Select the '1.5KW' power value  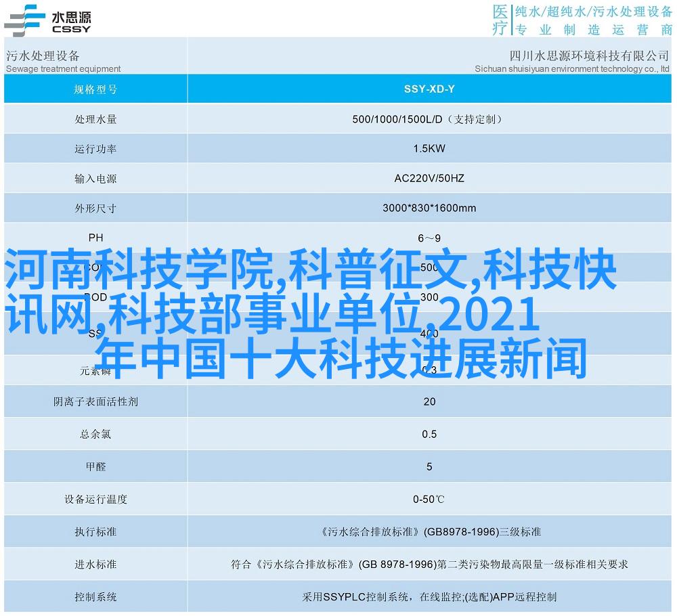pos(429,148)
